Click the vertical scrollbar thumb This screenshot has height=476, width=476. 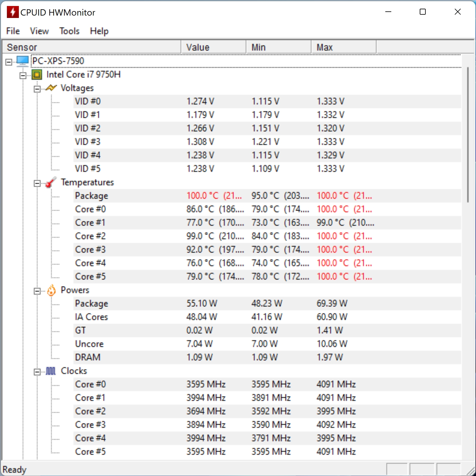click(x=468, y=135)
